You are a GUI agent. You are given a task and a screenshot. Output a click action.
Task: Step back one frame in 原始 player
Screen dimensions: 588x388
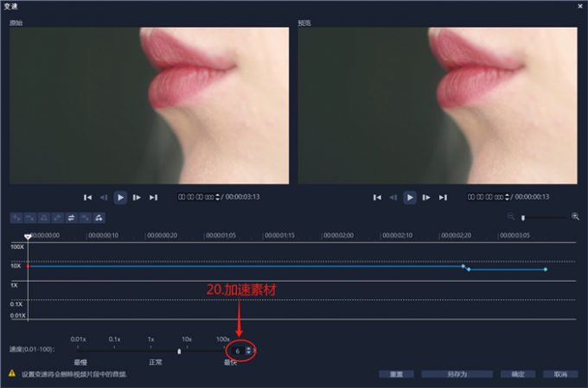(x=104, y=197)
